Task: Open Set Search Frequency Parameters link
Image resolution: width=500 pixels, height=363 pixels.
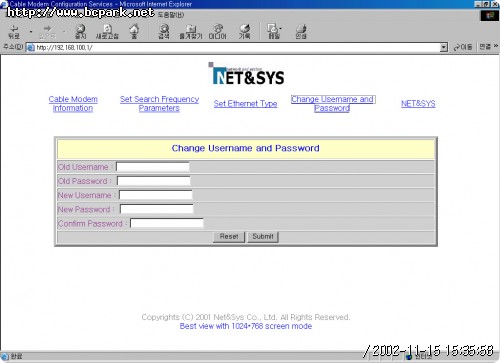Action: point(159,104)
